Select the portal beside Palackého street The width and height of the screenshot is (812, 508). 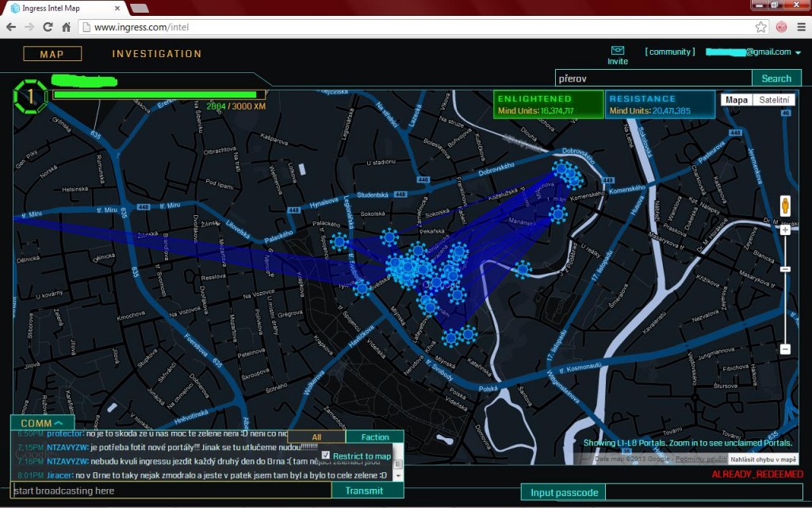(x=339, y=241)
